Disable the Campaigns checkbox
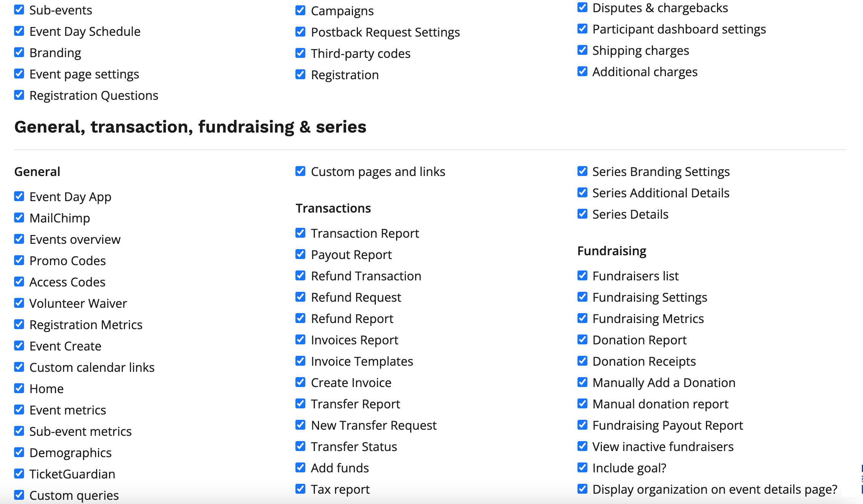Screen dimensions: 863x504 (x=300, y=10)
